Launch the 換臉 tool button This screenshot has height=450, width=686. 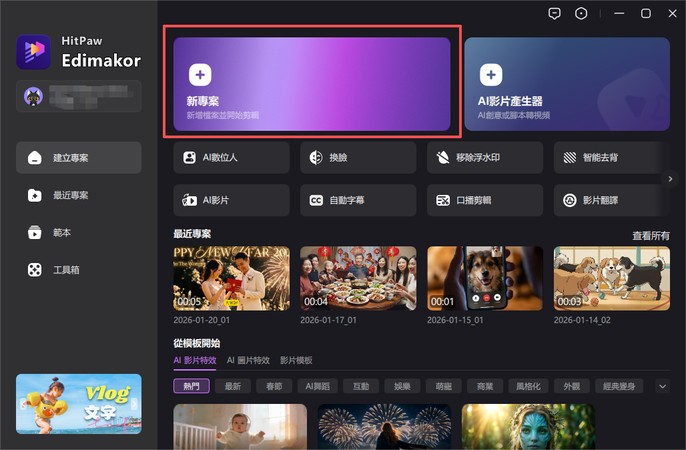[358, 157]
